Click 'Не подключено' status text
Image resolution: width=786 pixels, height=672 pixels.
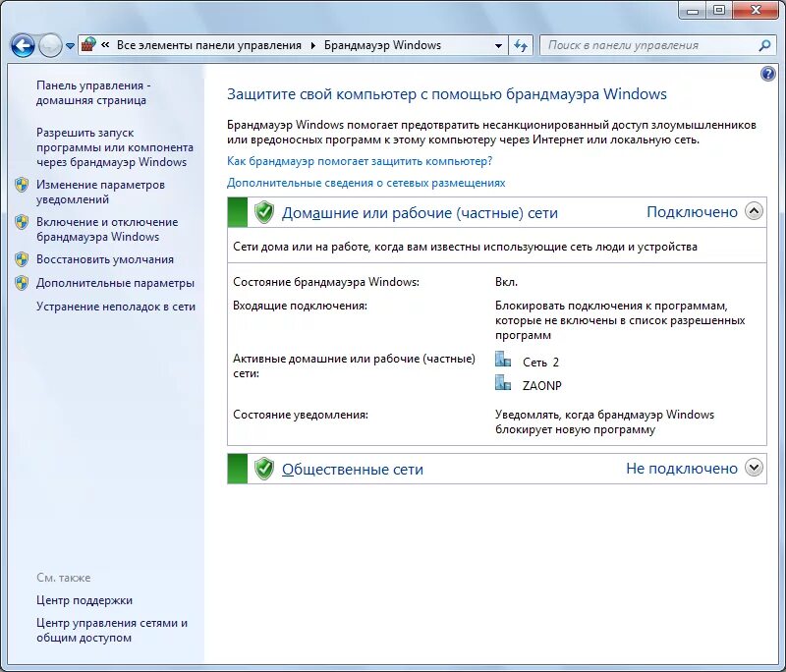click(x=682, y=469)
